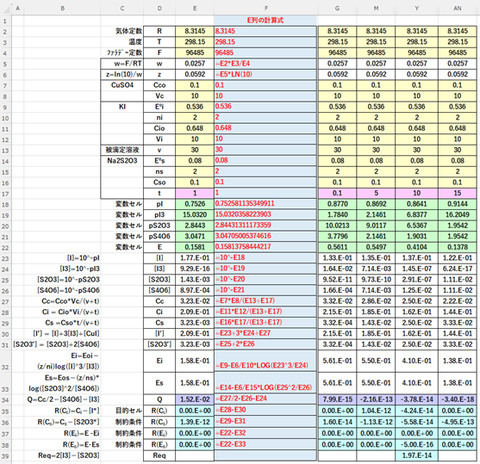Screen dimensions: 480x464
Task: Click green cell "10.0213" in column G
Action: coord(337,226)
